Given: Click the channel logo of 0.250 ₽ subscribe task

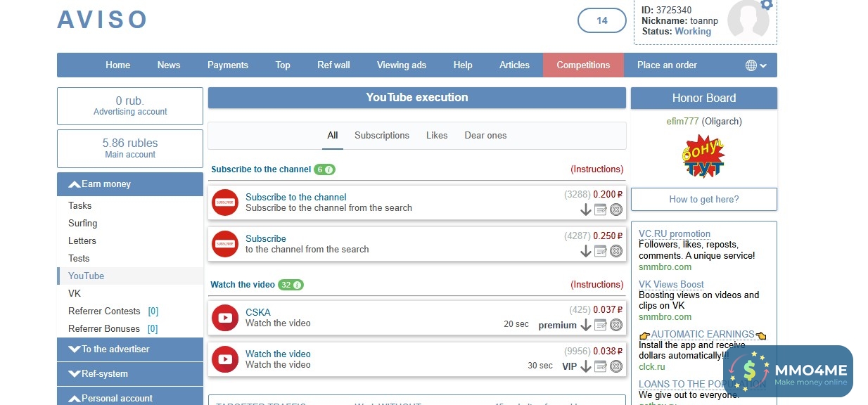Looking at the screenshot, I should [x=226, y=244].
